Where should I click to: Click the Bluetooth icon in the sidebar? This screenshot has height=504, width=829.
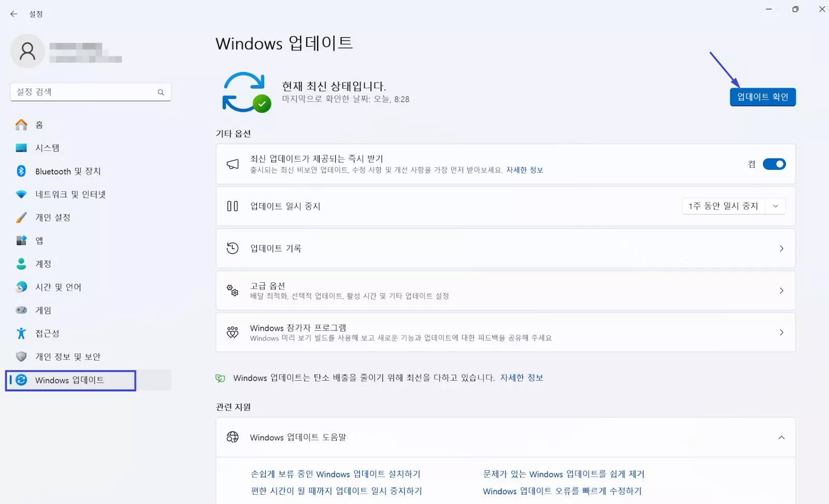click(21, 171)
